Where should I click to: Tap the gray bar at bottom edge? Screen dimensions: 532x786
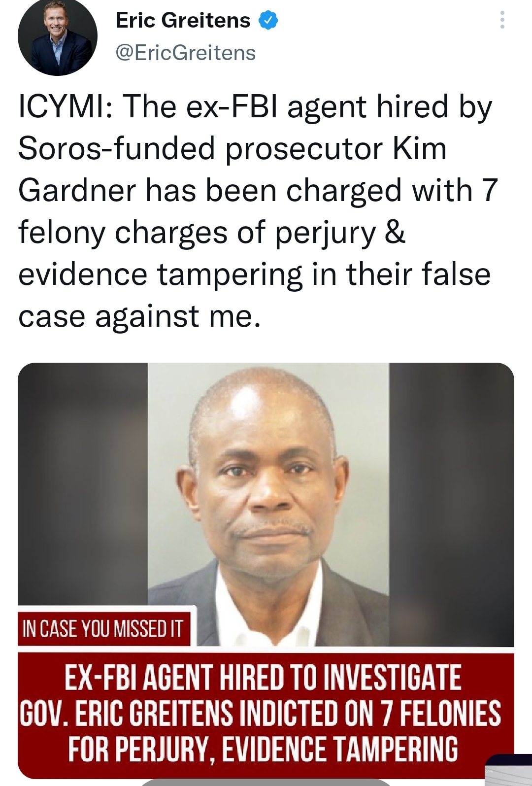[x=266, y=783]
